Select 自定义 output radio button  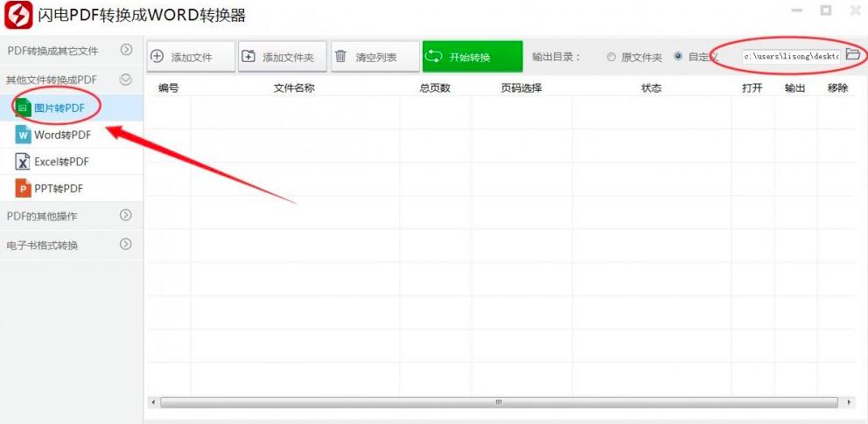678,56
